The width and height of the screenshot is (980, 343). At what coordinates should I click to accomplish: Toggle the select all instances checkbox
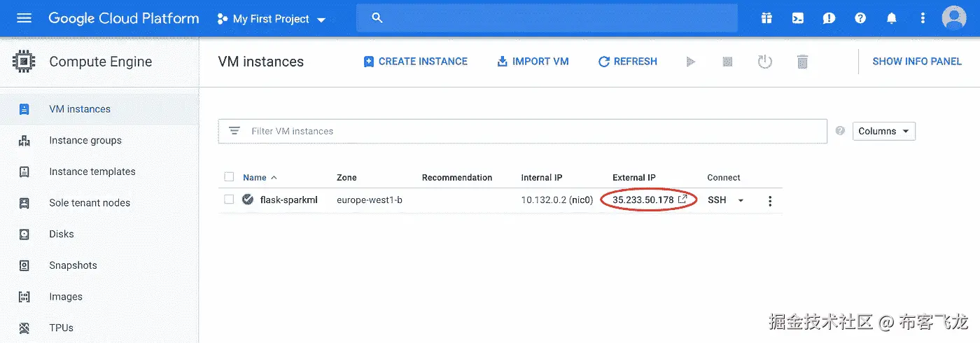click(229, 177)
